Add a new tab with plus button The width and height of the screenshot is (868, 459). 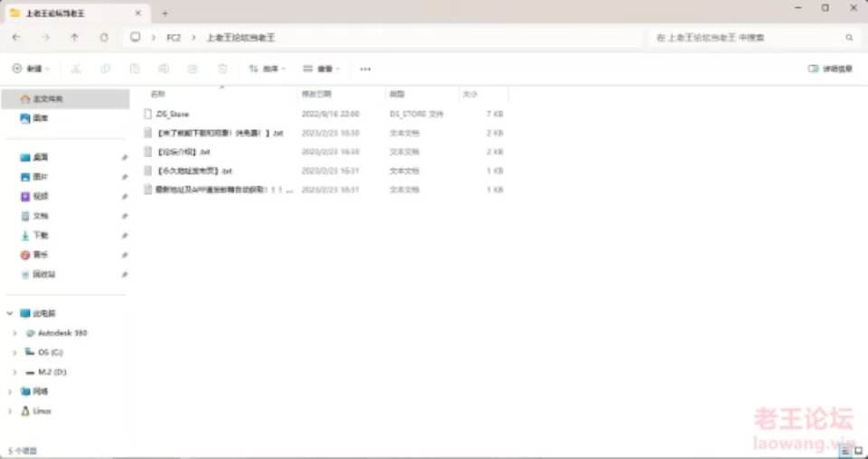coord(165,13)
